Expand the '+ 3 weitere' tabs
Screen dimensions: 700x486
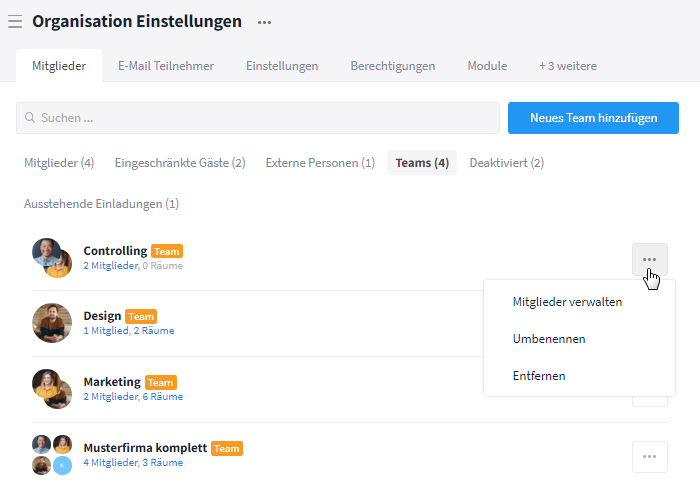pyautogui.click(x=567, y=66)
